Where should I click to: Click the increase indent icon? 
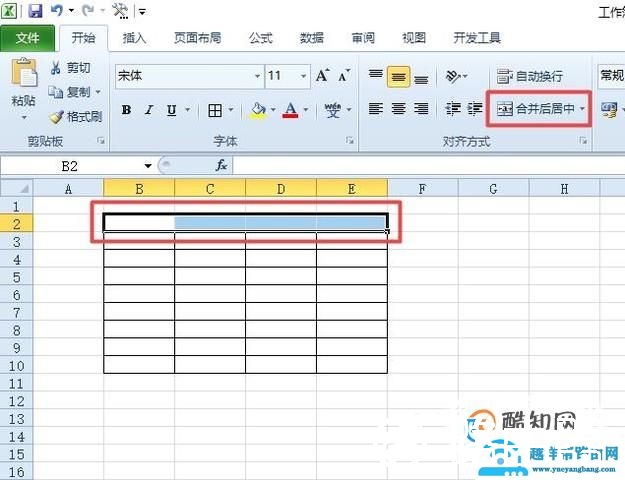(x=475, y=108)
